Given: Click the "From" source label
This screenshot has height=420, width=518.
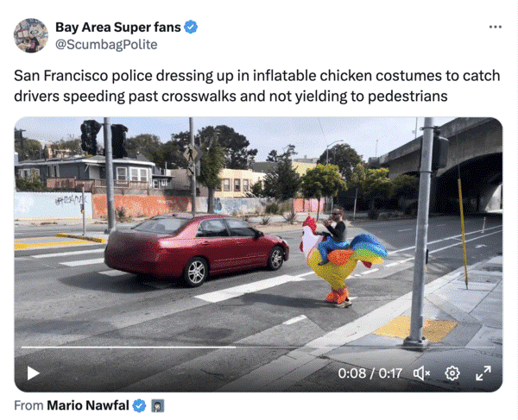Looking at the screenshot, I should [28, 405].
